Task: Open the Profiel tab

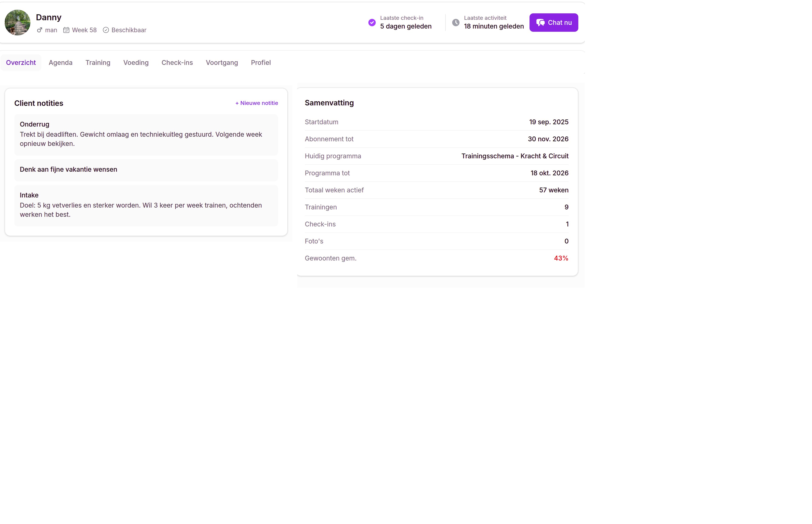Action: pyautogui.click(x=261, y=63)
